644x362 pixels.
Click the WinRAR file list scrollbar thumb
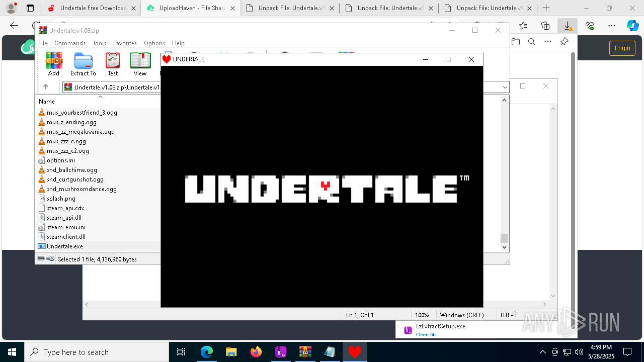click(x=505, y=238)
